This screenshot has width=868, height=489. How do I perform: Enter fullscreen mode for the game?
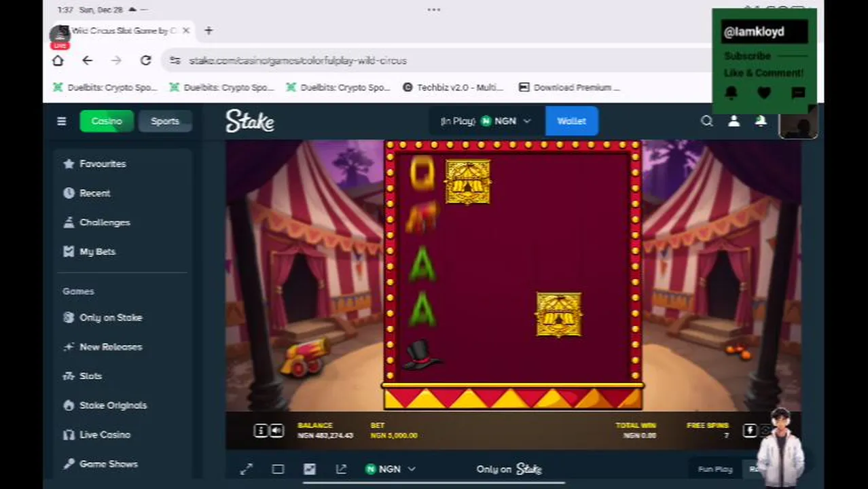246,469
